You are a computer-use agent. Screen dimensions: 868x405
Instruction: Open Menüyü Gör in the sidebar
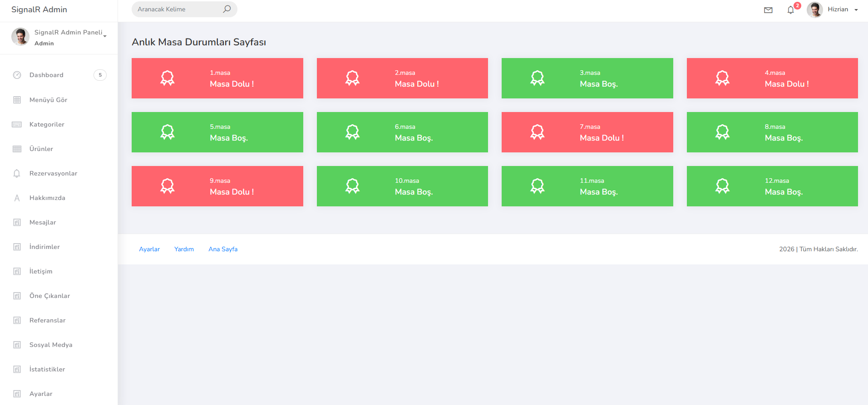[48, 100]
